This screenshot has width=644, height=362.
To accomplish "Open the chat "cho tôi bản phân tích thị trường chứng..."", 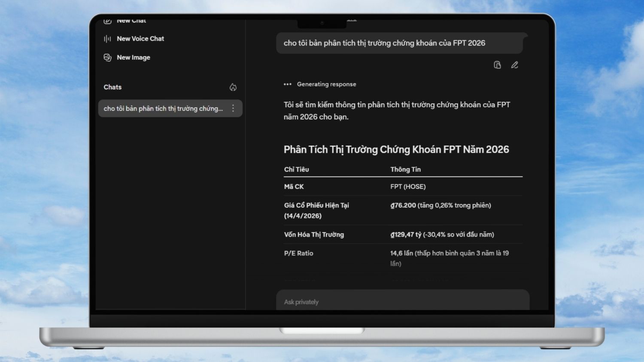I will click(x=170, y=109).
